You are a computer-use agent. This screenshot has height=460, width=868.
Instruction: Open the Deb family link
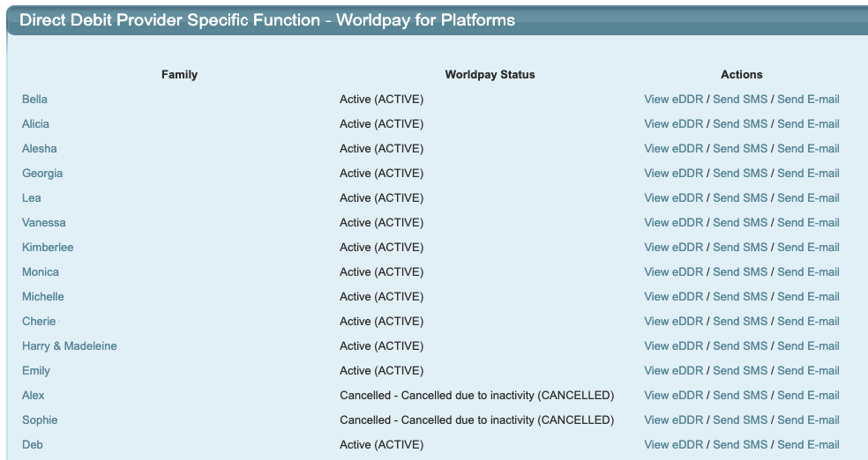32,444
